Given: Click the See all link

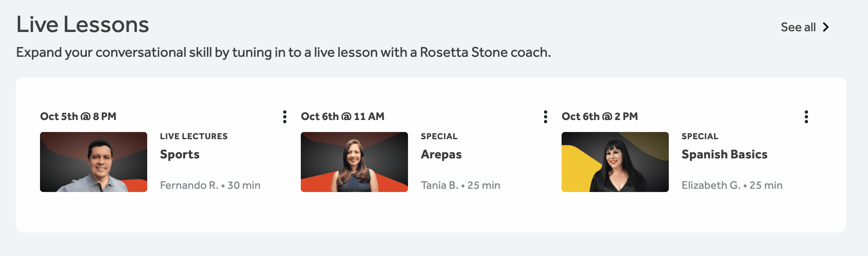Looking at the screenshot, I should click(798, 27).
